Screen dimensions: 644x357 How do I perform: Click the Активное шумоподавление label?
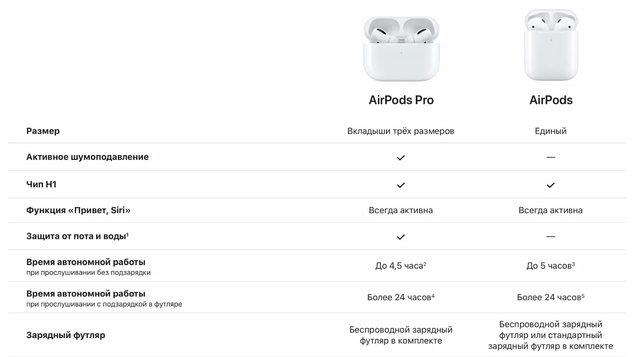click(x=87, y=157)
